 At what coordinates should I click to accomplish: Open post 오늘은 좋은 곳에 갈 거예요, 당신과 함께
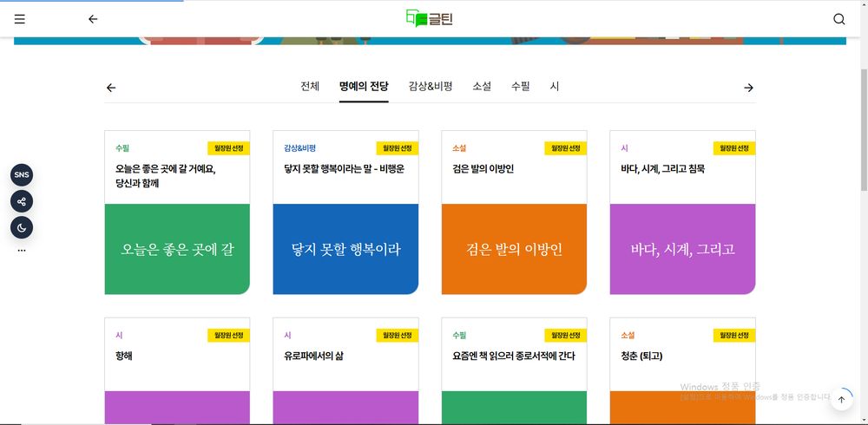(x=166, y=176)
